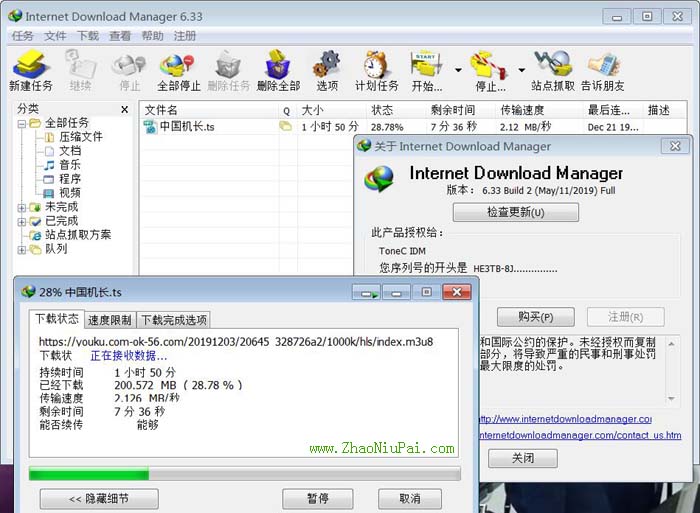Sort by 大小 column header

pos(331,110)
